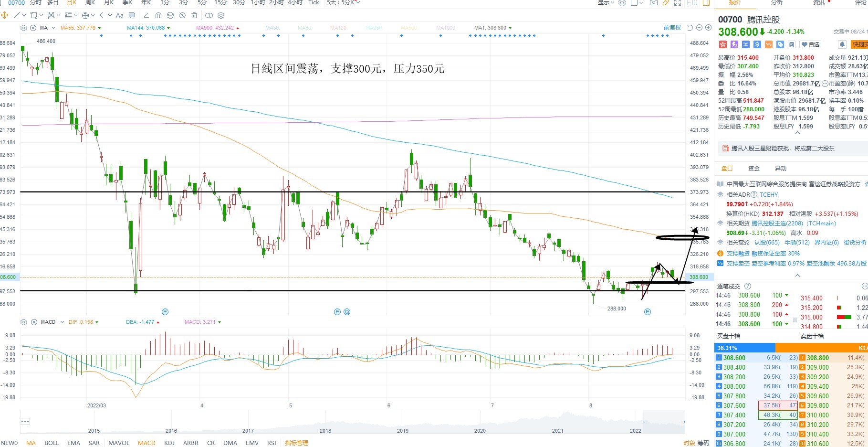Toggle hide all drawings icon
Screen dimensions: 868x447
click(182, 15)
